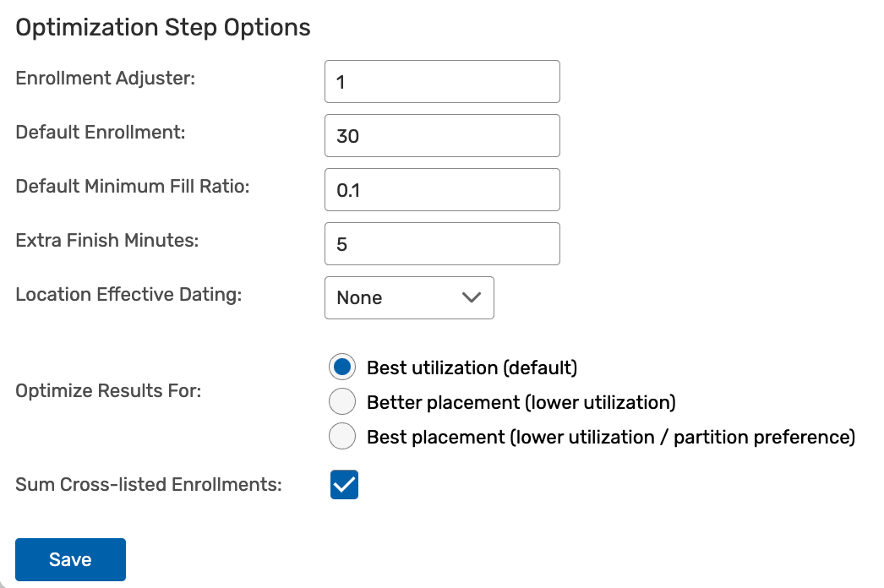Select the Default Minimum Fill Ratio box
This screenshot has width=884, height=588.
pyautogui.click(x=441, y=190)
